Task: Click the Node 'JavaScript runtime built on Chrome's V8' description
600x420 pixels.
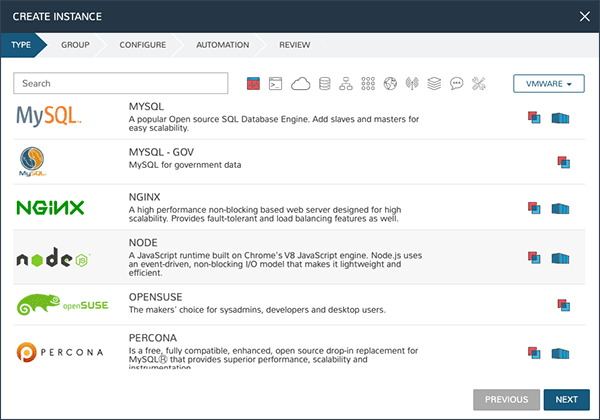Action: tap(275, 264)
